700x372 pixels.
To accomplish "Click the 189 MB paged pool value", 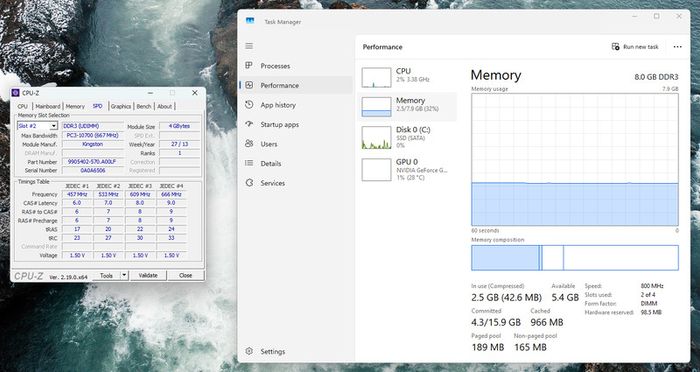I will 488,347.
